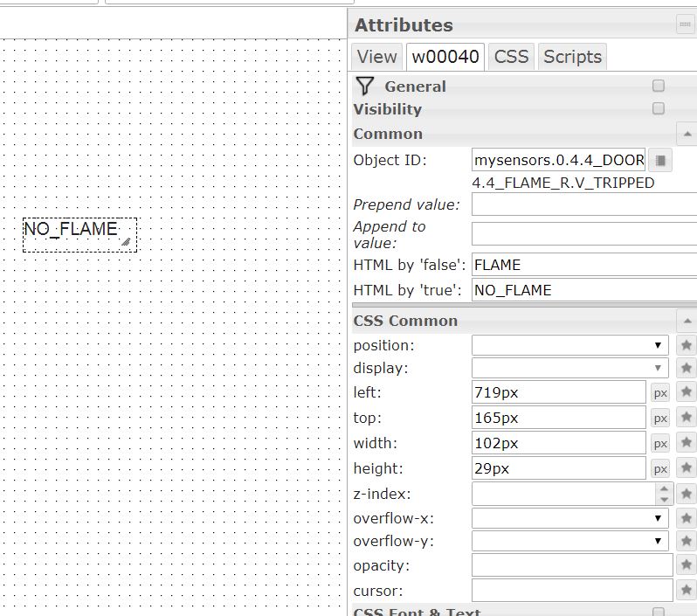Image resolution: width=697 pixels, height=616 pixels.
Task: Click the star icon next to left
Action: click(x=687, y=392)
